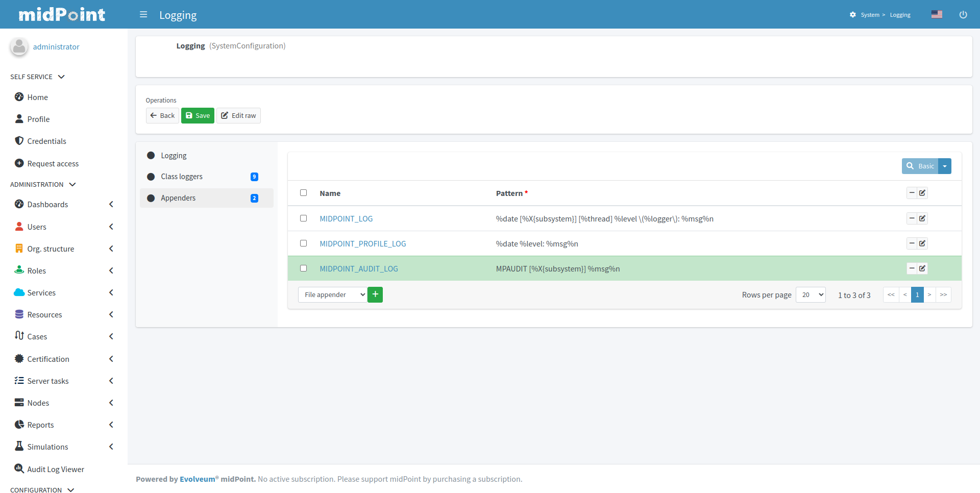This screenshot has height=493, width=980.
Task: Go to the next page arrow
Action: [x=929, y=294]
